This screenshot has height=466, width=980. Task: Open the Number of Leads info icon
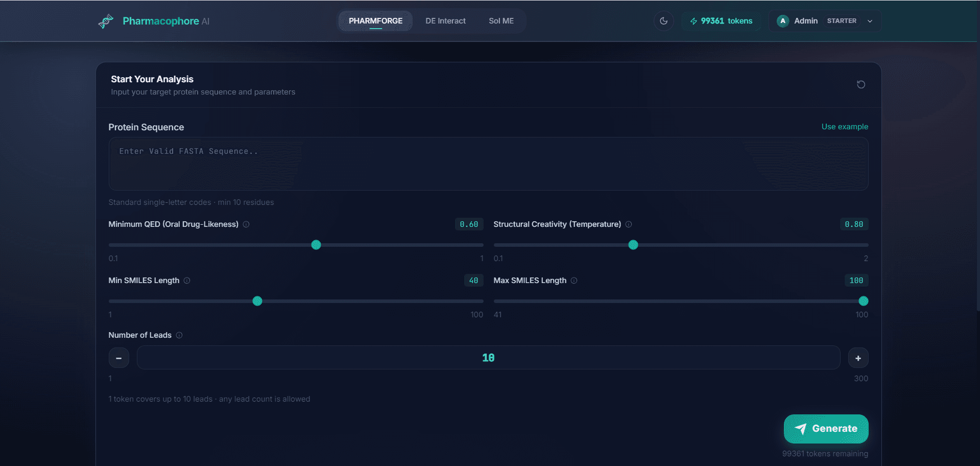click(x=179, y=335)
